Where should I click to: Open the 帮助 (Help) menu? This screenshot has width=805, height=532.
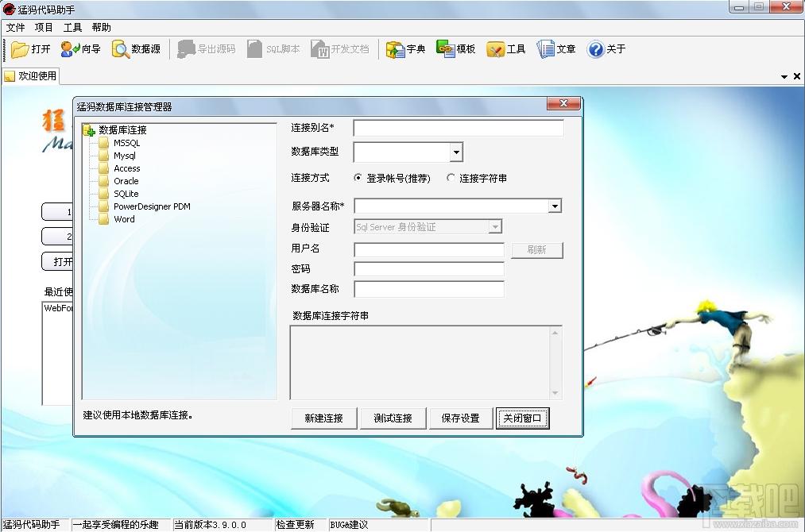[x=101, y=28]
